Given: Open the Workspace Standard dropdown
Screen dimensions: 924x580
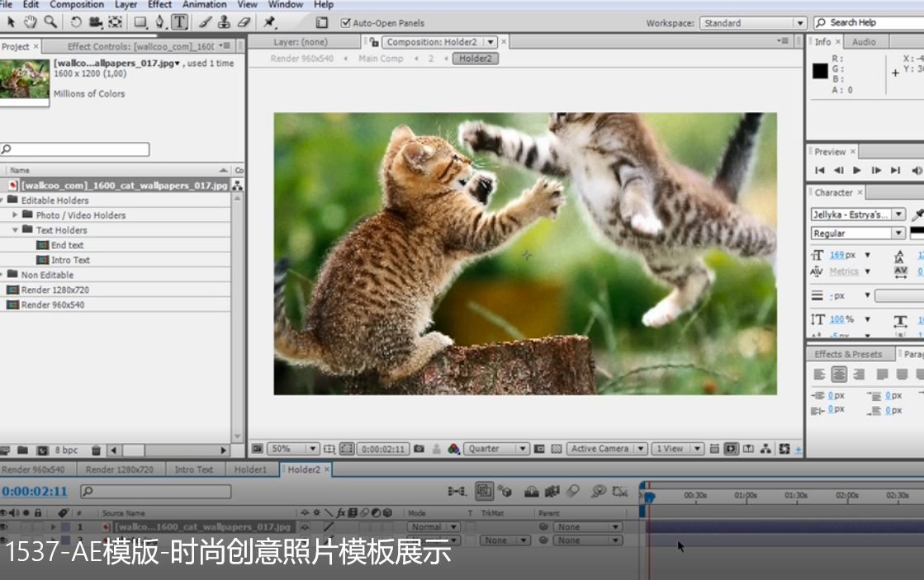Looking at the screenshot, I should (752, 23).
